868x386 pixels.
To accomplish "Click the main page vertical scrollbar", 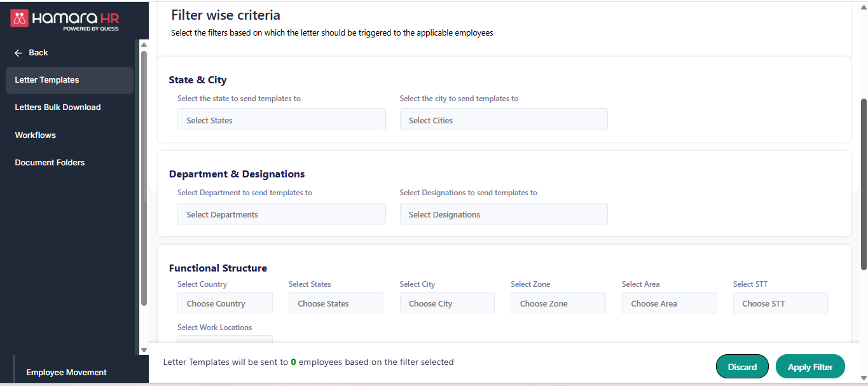I will pyautogui.click(x=863, y=184).
